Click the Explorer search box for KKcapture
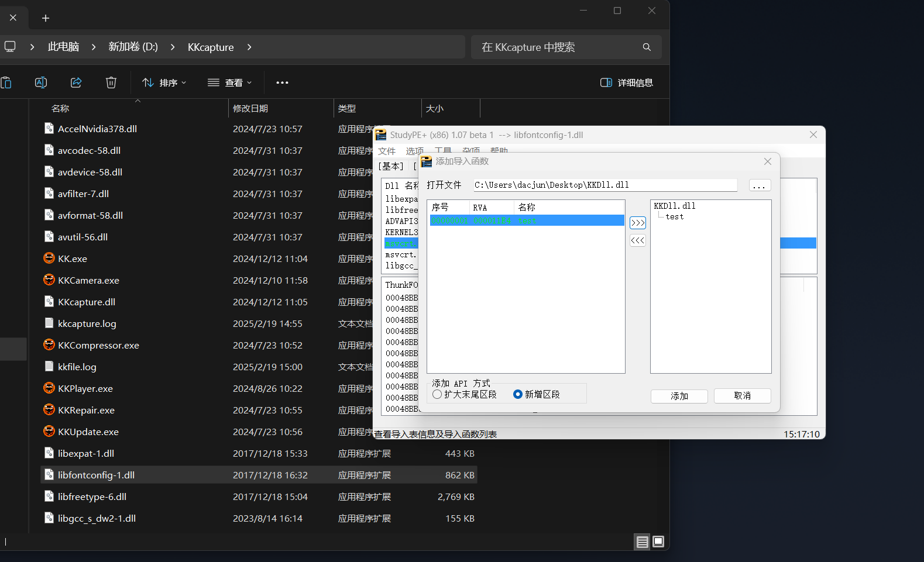Screen dimensions: 924x562 pyautogui.click(x=566, y=47)
